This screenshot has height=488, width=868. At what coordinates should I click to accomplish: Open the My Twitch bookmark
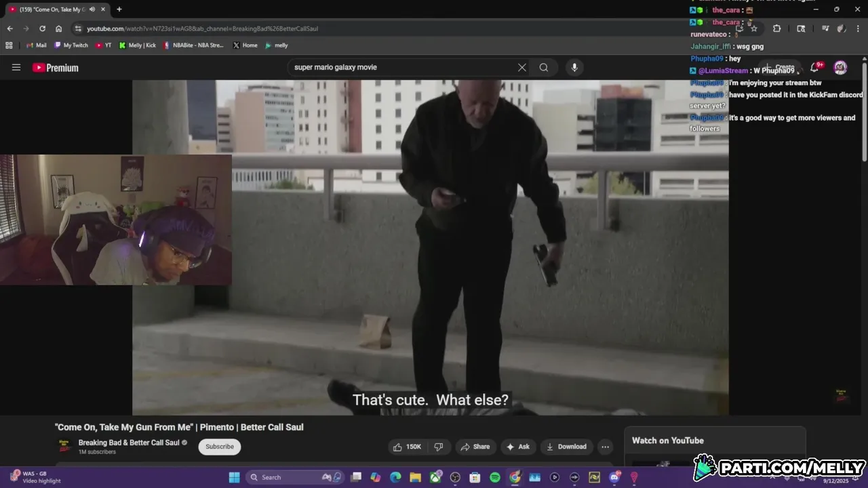(x=71, y=45)
